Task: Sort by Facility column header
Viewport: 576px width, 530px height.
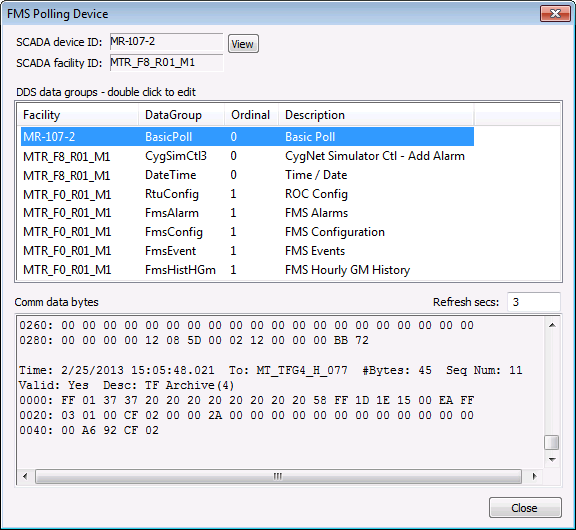Action: tap(78, 115)
